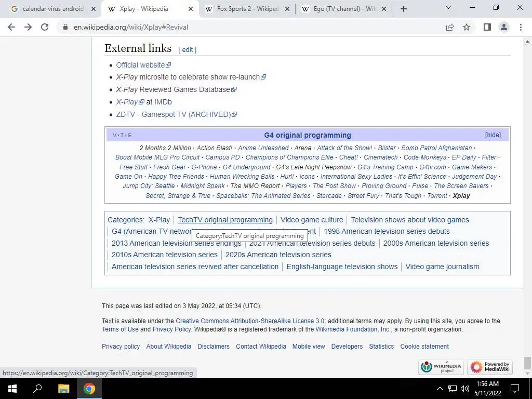Open the network status tray icon
532x399 pixels.
click(453, 389)
